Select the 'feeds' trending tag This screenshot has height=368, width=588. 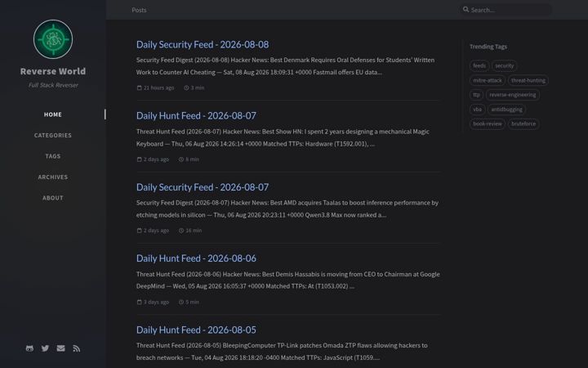click(x=479, y=65)
